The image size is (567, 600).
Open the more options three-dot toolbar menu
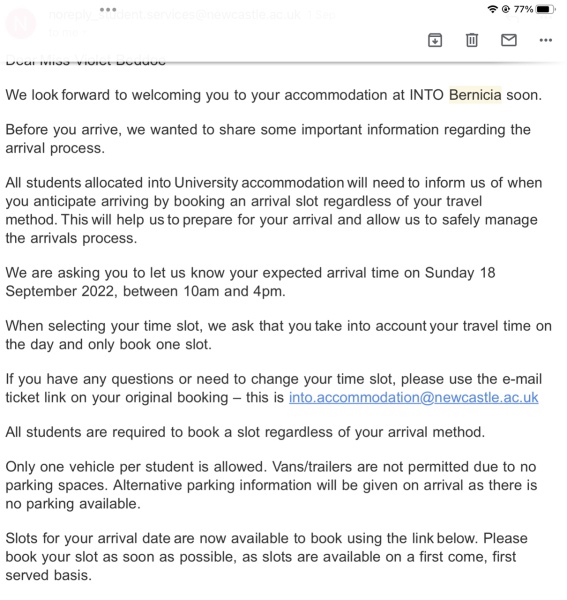tap(546, 40)
